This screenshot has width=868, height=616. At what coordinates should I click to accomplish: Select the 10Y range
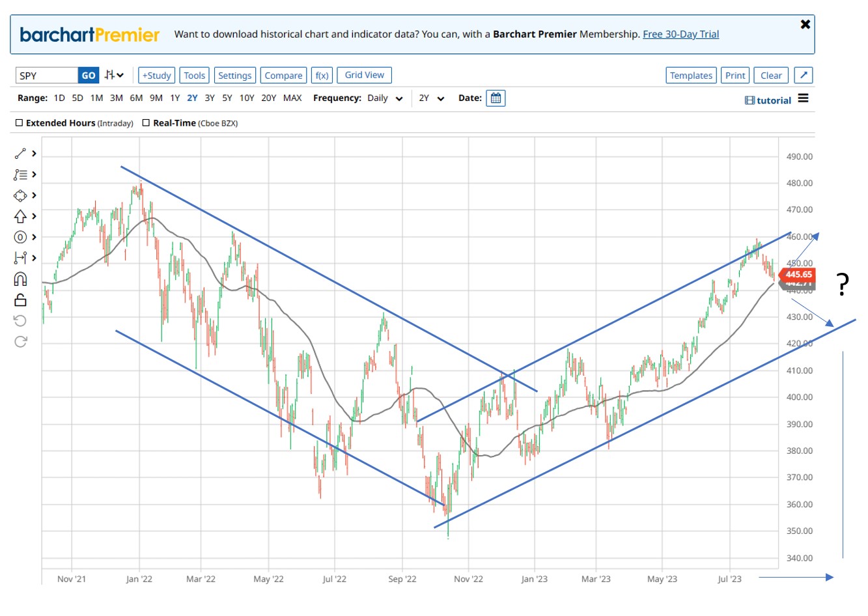click(247, 98)
